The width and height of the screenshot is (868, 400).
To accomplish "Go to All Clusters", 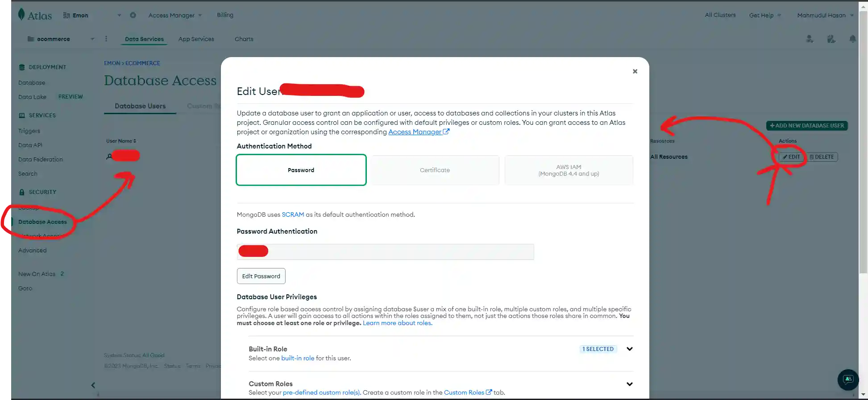I will [720, 15].
